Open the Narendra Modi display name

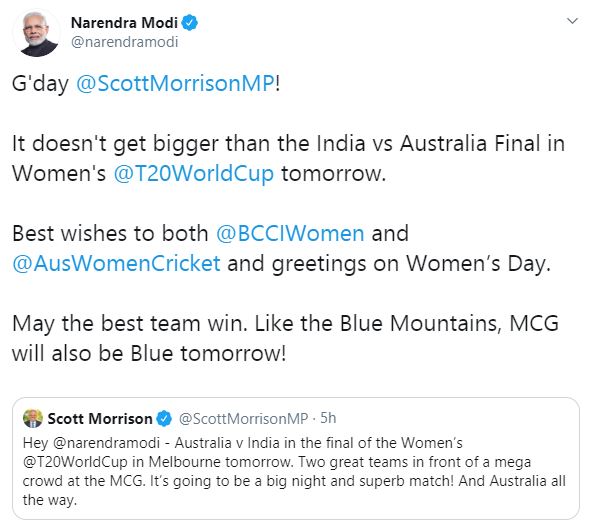pyautogui.click(x=124, y=23)
